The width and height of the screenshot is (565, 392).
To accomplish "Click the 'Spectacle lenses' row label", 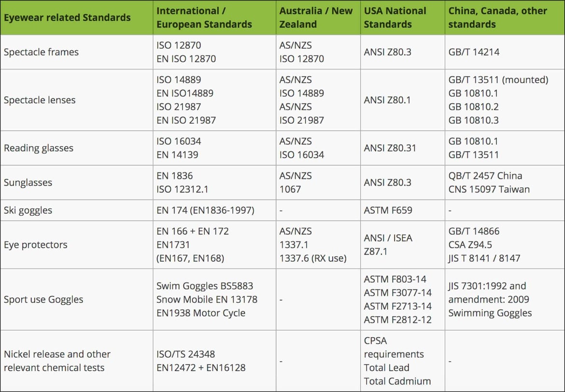I will [x=40, y=100].
